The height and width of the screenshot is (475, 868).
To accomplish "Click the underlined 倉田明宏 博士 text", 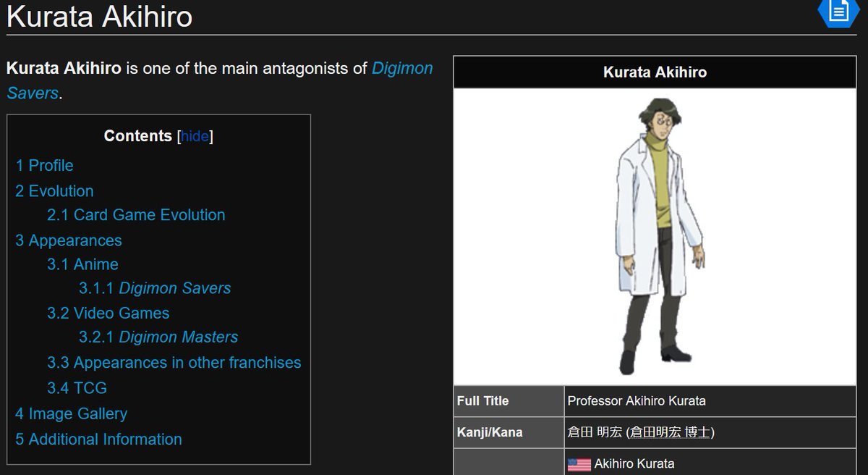I will pos(670,432).
